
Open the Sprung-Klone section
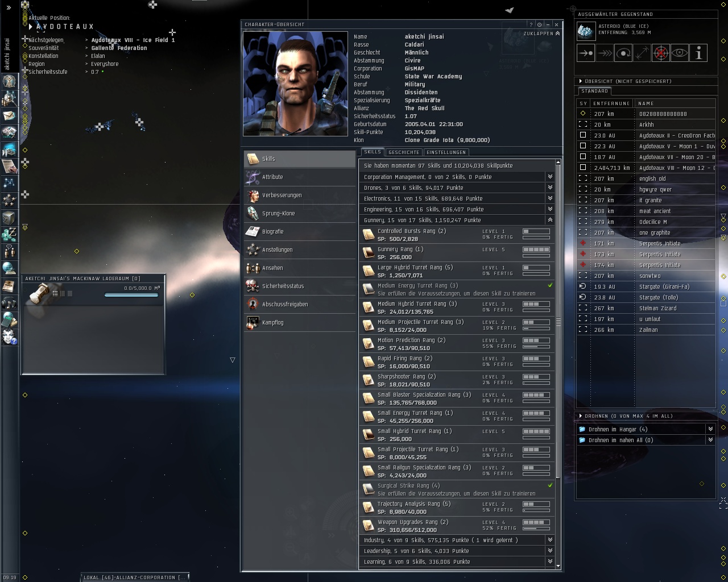(x=300, y=213)
